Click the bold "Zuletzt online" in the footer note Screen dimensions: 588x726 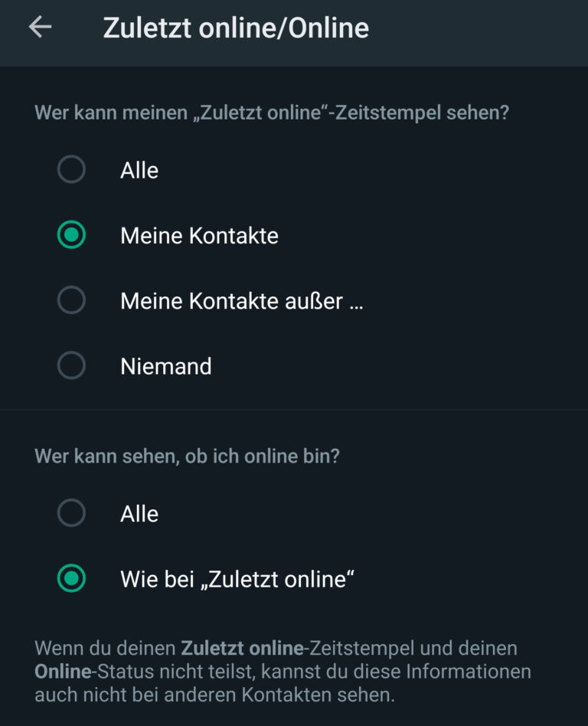242,649
